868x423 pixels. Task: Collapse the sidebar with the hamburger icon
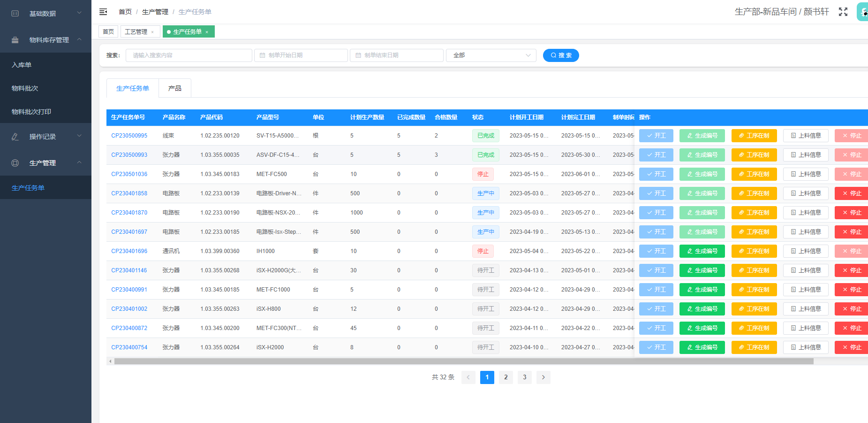click(x=103, y=12)
